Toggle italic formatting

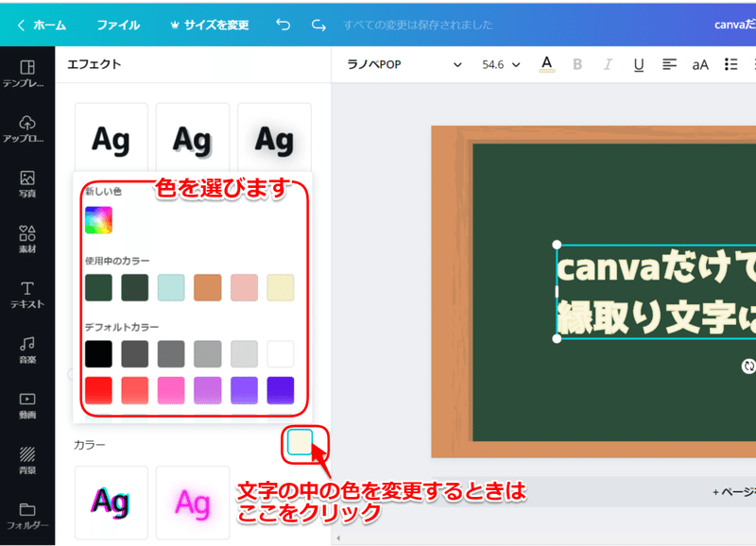click(608, 64)
